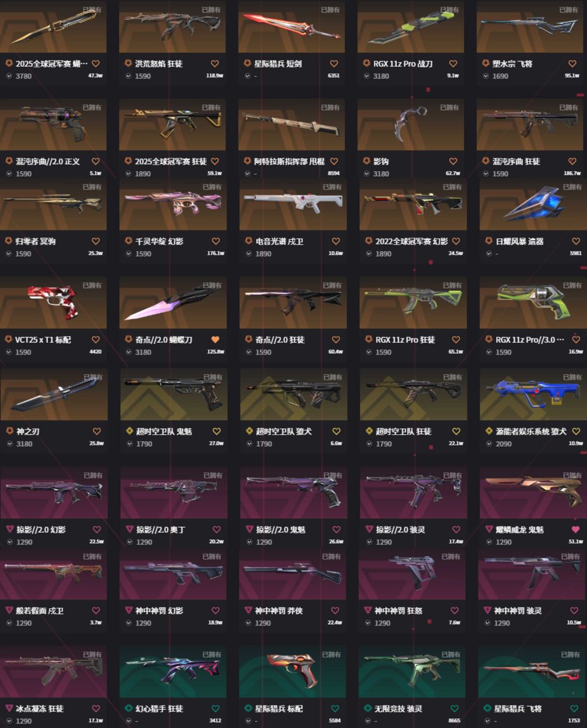587x728 pixels.
Task: Click the tier icon before 超时空卫队 鬼魅
Action: pos(129,431)
